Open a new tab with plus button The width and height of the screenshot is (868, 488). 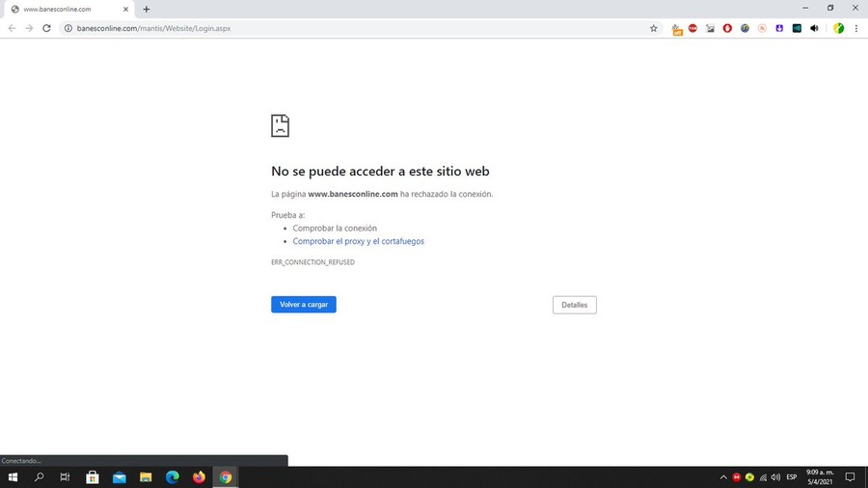coord(147,9)
